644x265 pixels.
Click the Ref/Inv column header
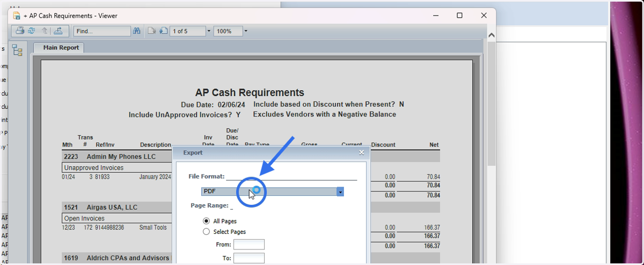105,145
